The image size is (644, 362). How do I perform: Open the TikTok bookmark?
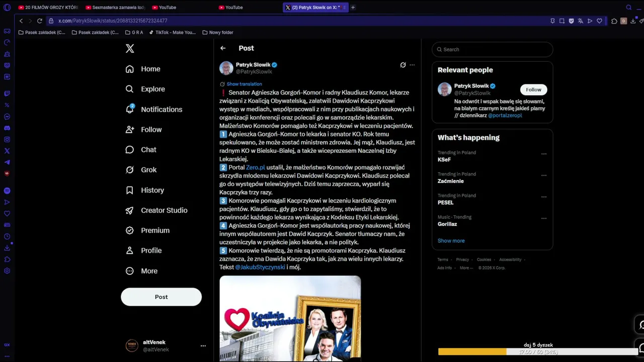tap(172, 33)
